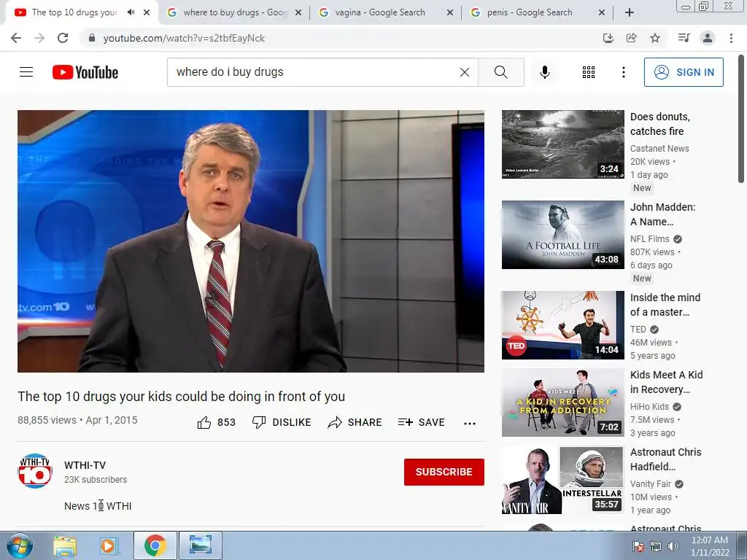Click the page vertical scrollbar
Screen dimensions: 747x560
pos(741,119)
